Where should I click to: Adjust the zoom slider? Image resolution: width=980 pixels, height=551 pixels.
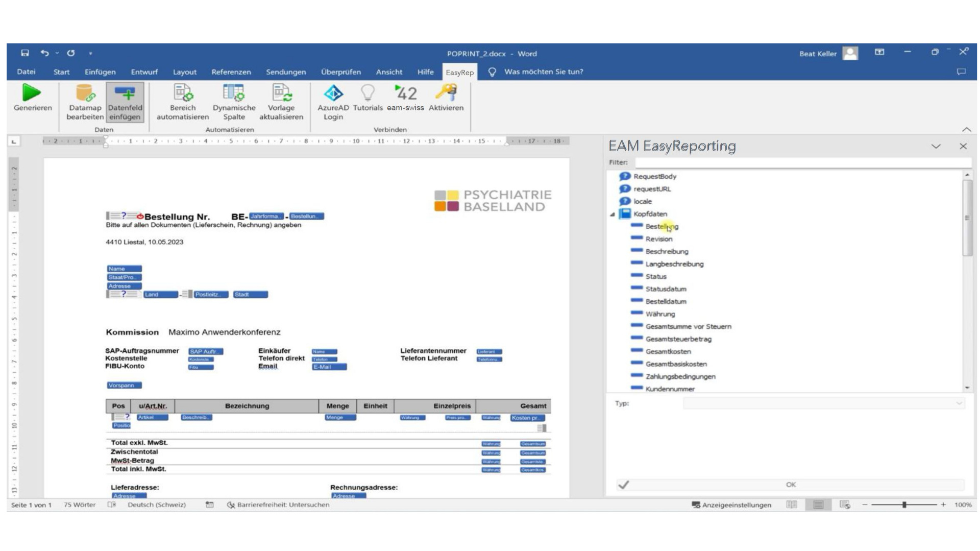coord(904,505)
